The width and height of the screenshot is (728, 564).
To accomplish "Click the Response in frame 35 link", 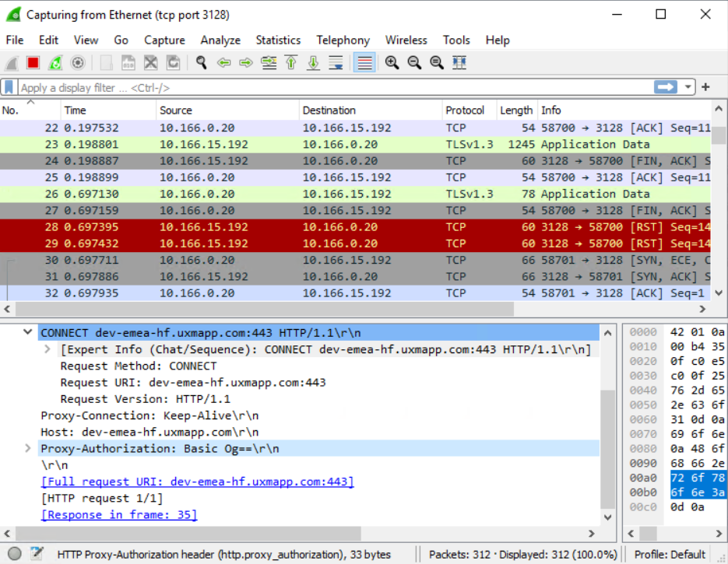I will pyautogui.click(x=118, y=514).
